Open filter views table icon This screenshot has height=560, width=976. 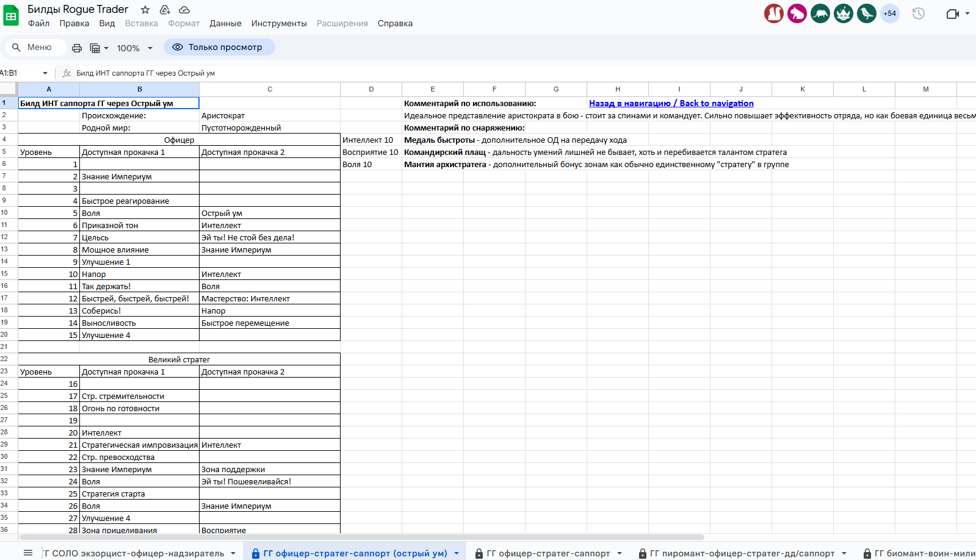coord(95,48)
